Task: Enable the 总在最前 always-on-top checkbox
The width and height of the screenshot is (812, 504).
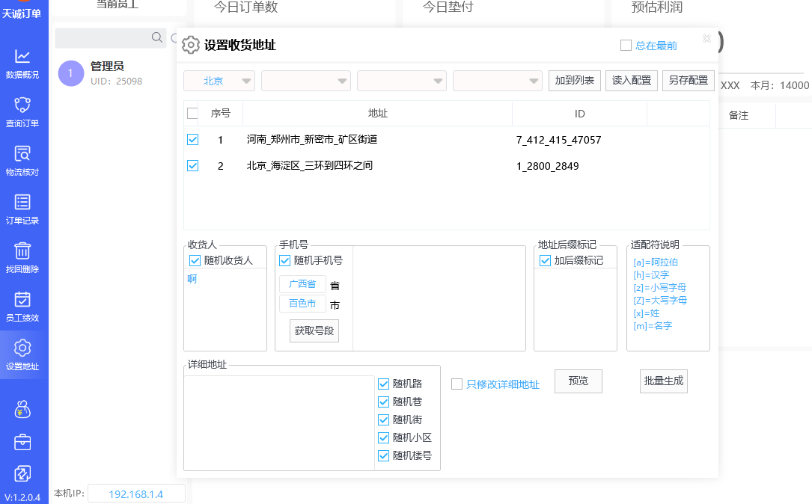Action: click(x=626, y=46)
